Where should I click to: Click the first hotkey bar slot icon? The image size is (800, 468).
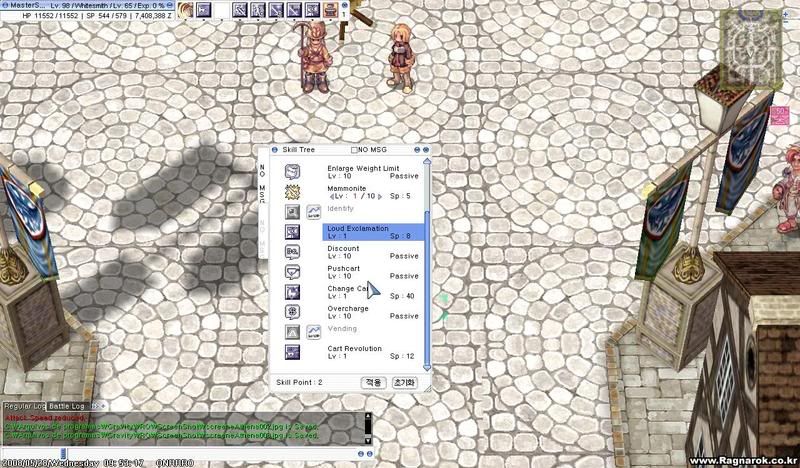point(185,10)
